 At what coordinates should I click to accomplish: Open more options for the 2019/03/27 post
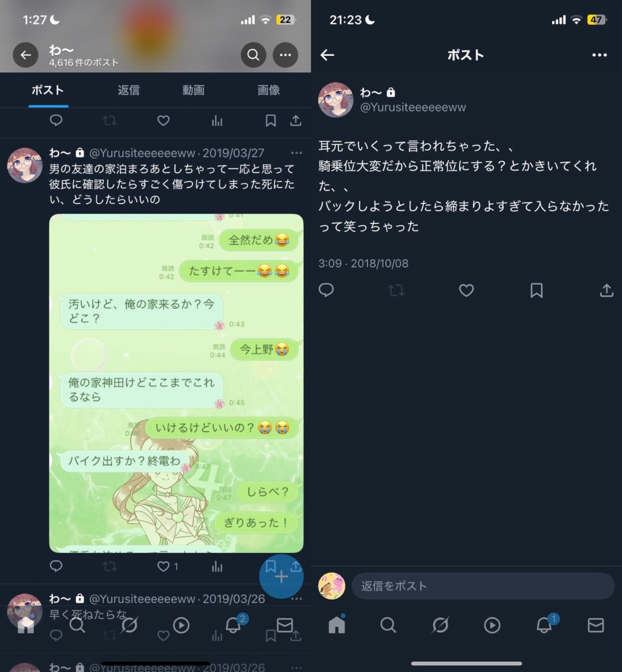tap(296, 153)
